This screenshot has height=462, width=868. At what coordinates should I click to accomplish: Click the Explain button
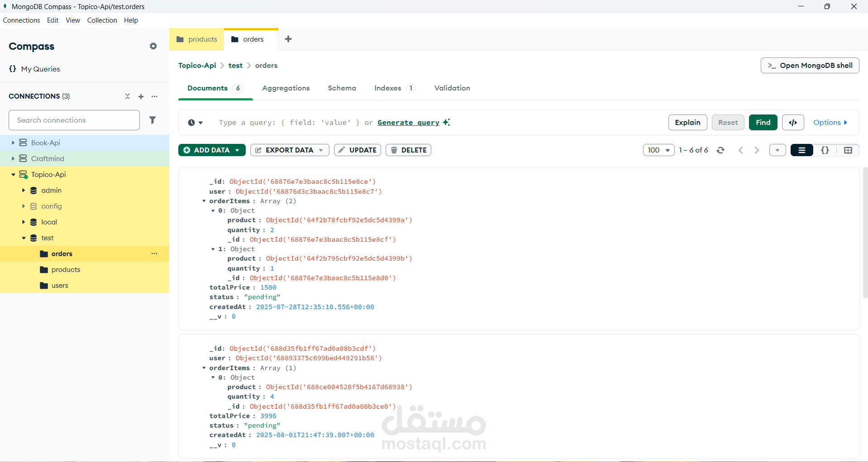coord(688,122)
